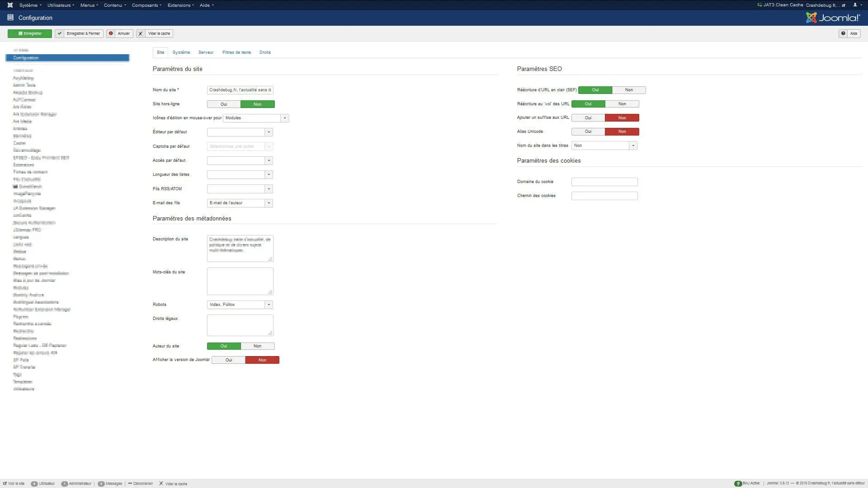The image size is (868, 488).
Task: Click the Messages count badge in footer
Action: coord(101,483)
